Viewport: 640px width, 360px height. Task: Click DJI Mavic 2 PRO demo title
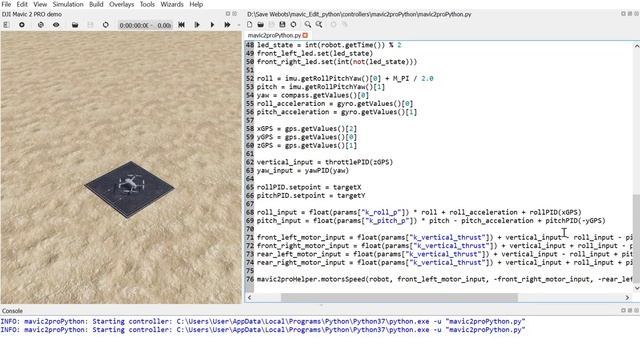[x=32, y=14]
